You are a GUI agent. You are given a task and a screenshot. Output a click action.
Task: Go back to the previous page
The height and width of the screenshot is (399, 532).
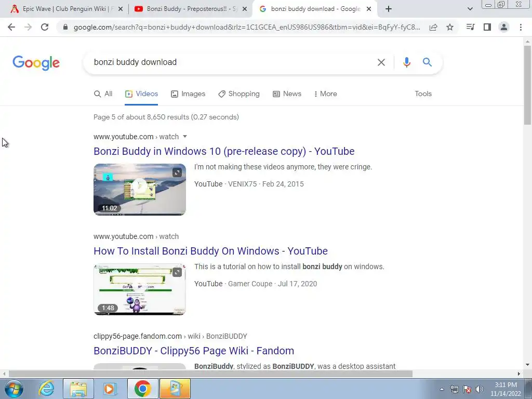click(11, 27)
